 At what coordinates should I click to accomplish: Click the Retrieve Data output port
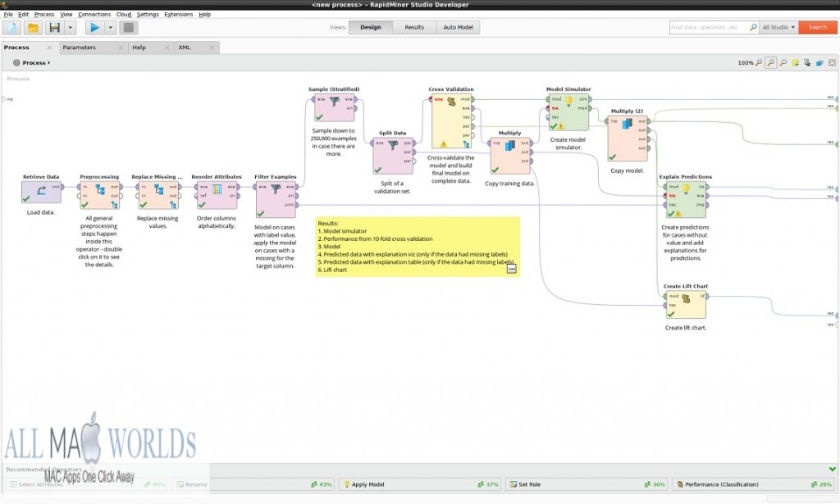[x=62, y=187]
